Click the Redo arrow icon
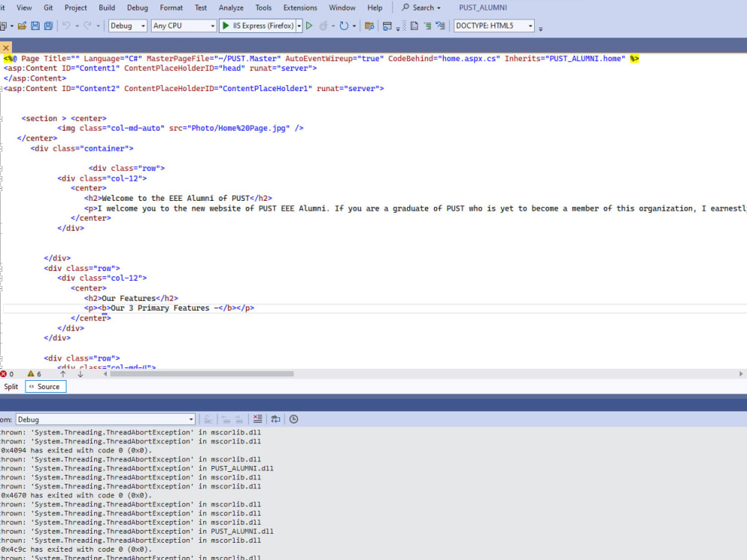The image size is (747, 560). coord(87,25)
